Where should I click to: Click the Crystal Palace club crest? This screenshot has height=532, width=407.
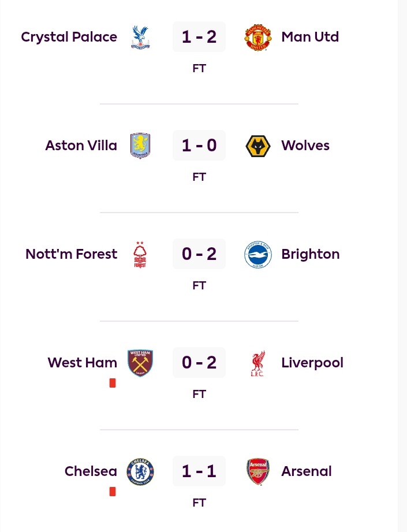[x=140, y=37]
